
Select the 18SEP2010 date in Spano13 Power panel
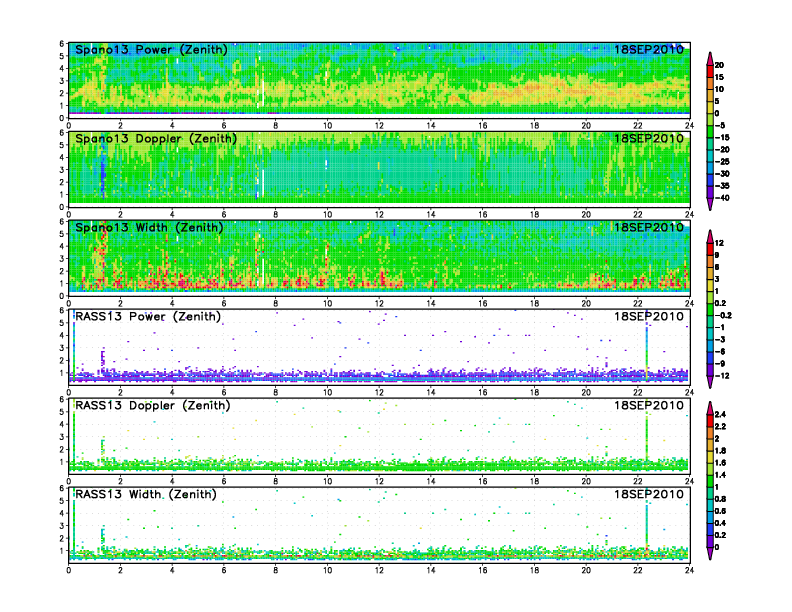(x=649, y=49)
